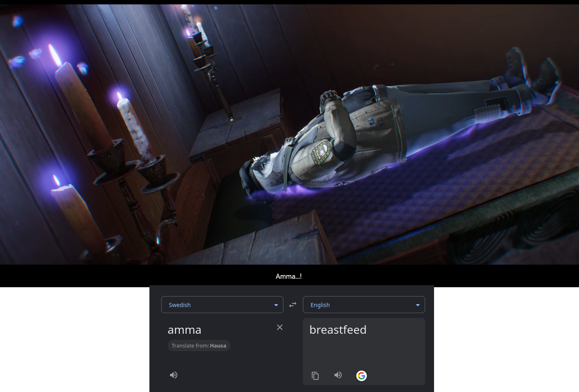Listen to the translated text pronunciation
The width and height of the screenshot is (579, 392).
(x=338, y=375)
